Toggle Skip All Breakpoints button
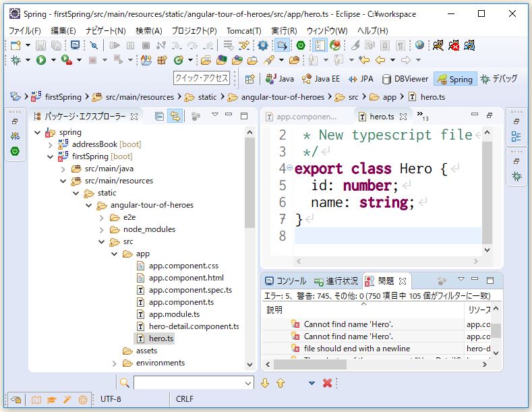The height and width of the screenshot is (412, 532). tap(94, 45)
